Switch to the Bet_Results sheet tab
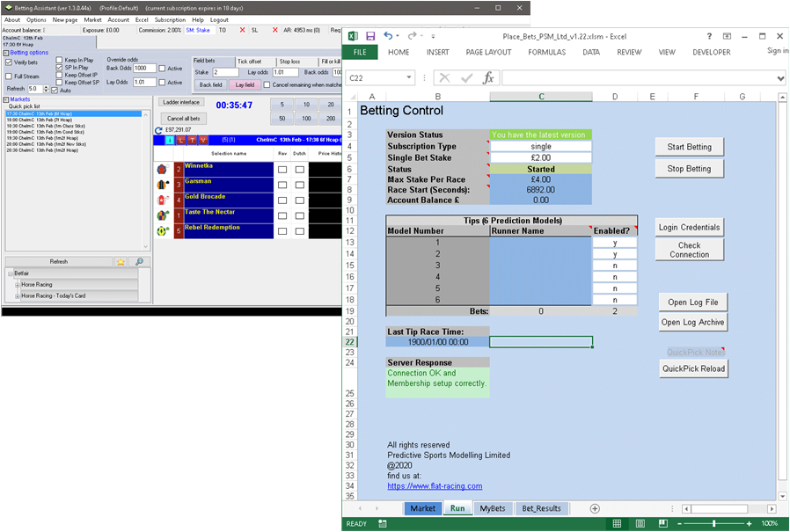 click(541, 508)
